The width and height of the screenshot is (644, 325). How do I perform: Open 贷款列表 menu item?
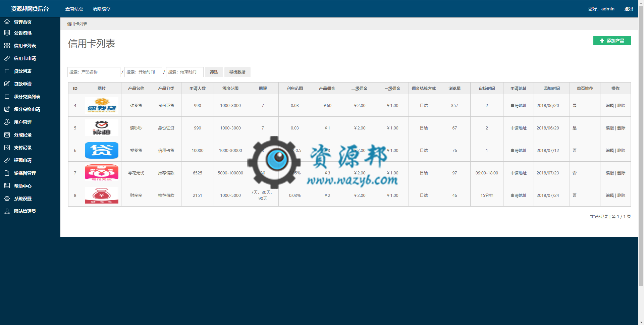coord(23,71)
